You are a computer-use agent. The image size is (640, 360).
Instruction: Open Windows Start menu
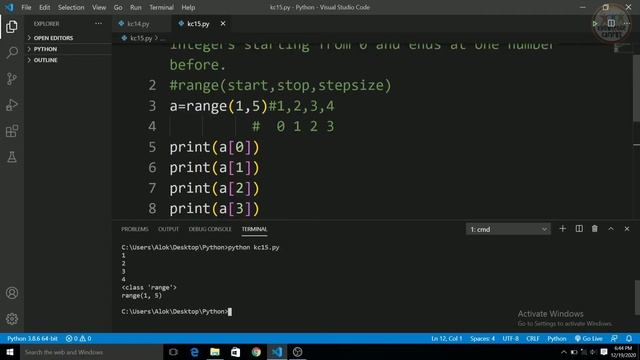[x=10, y=352]
